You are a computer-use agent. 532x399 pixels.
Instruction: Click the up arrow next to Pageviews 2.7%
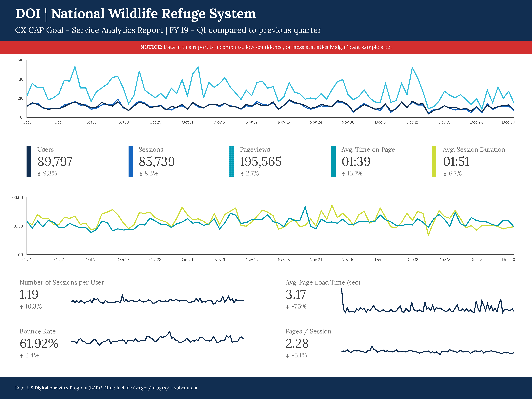(242, 174)
